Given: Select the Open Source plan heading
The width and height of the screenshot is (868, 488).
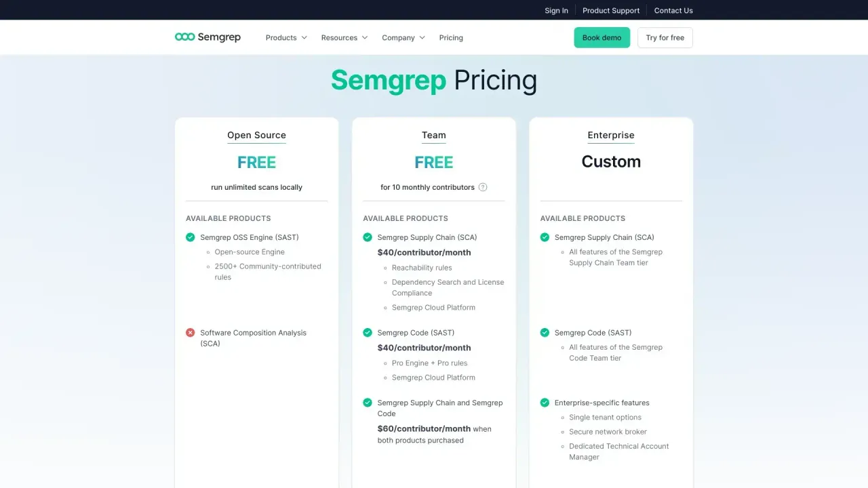Looking at the screenshot, I should click(256, 135).
